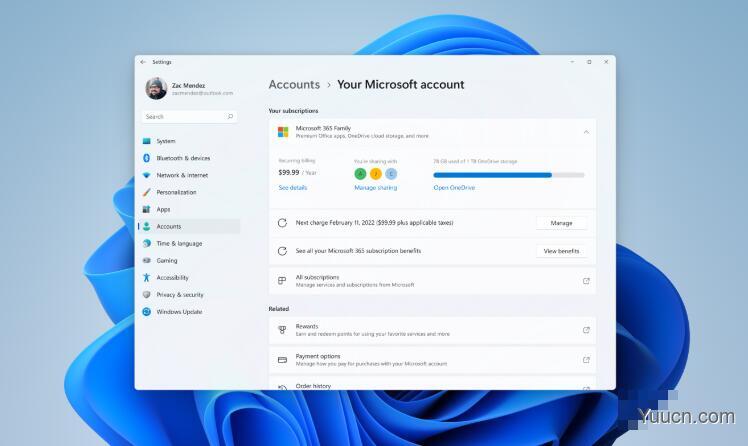Image resolution: width=748 pixels, height=446 pixels.
Task: Click the View benefits button
Action: [x=561, y=251]
